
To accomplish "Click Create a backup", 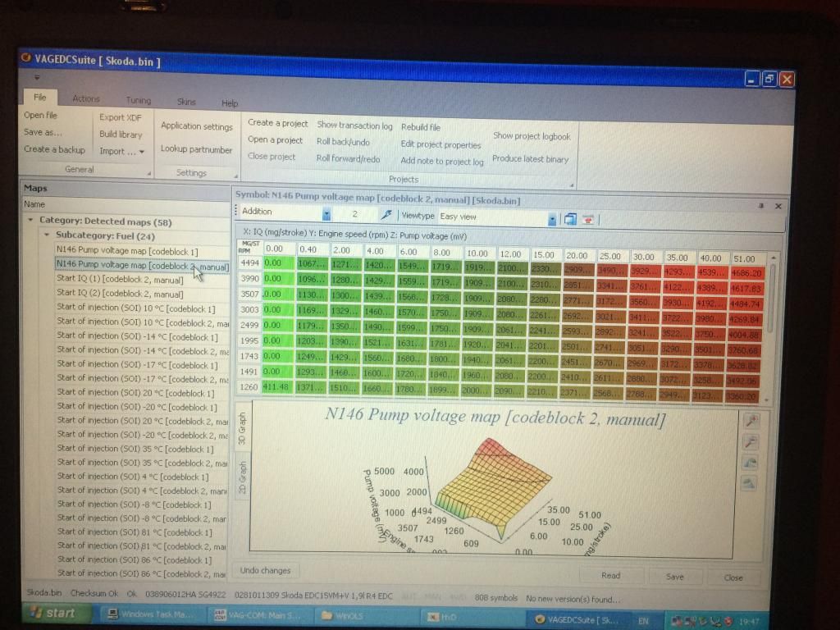I will click(x=54, y=149).
